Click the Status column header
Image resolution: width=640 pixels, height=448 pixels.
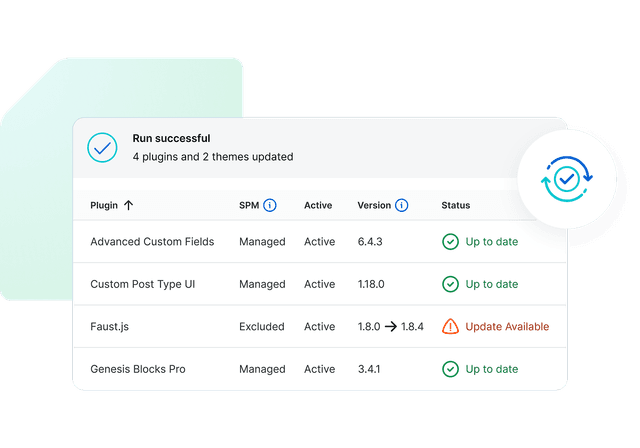pos(456,205)
